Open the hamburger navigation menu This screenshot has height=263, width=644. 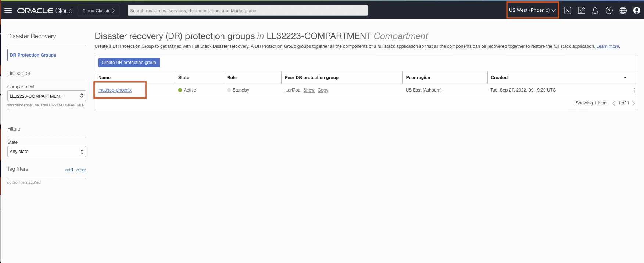coord(8,10)
